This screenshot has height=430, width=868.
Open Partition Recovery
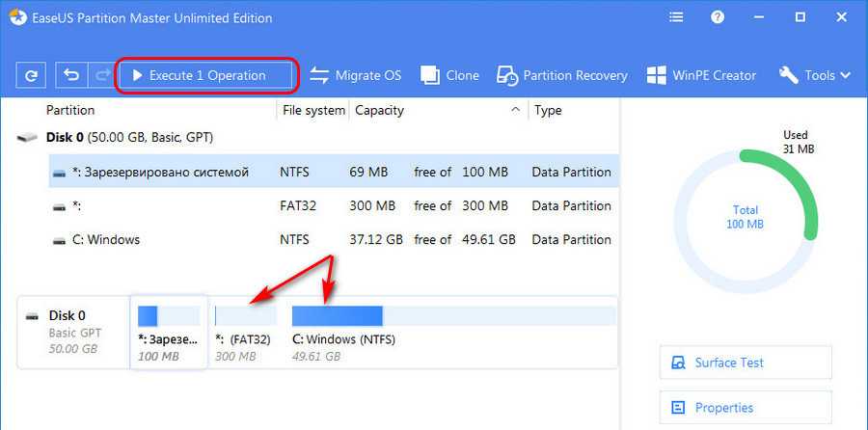pos(562,75)
